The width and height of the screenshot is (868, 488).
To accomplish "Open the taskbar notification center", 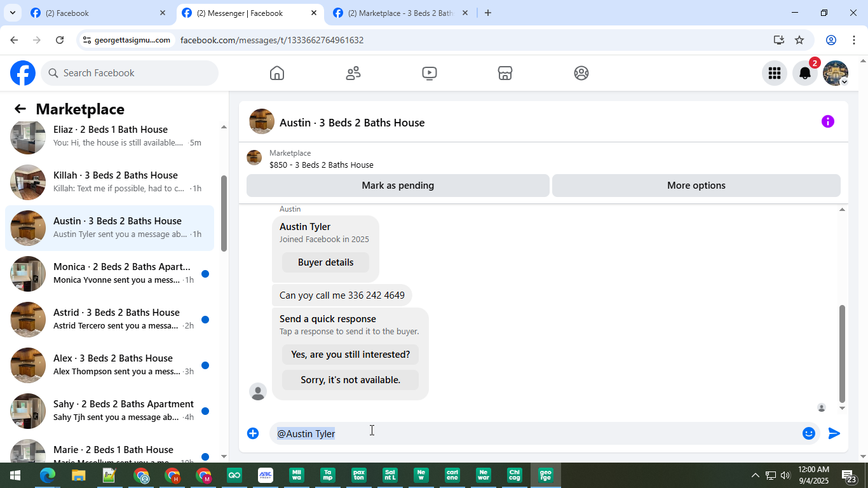I will tap(850, 477).
